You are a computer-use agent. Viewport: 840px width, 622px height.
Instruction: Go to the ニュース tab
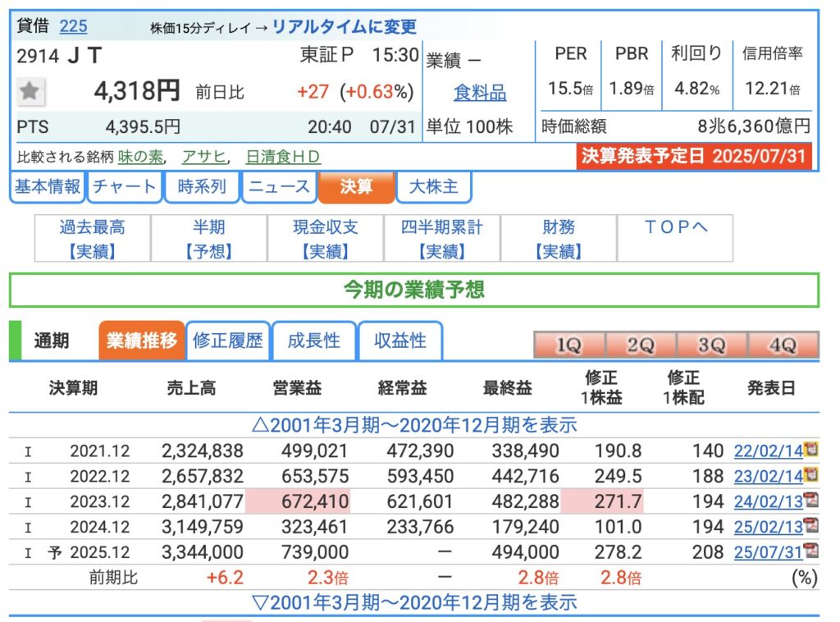click(x=279, y=187)
